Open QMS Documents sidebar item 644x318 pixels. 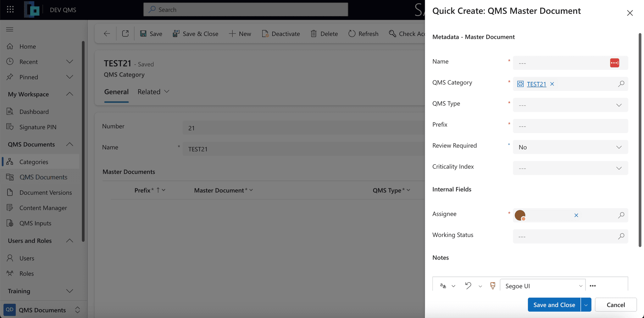point(40,177)
